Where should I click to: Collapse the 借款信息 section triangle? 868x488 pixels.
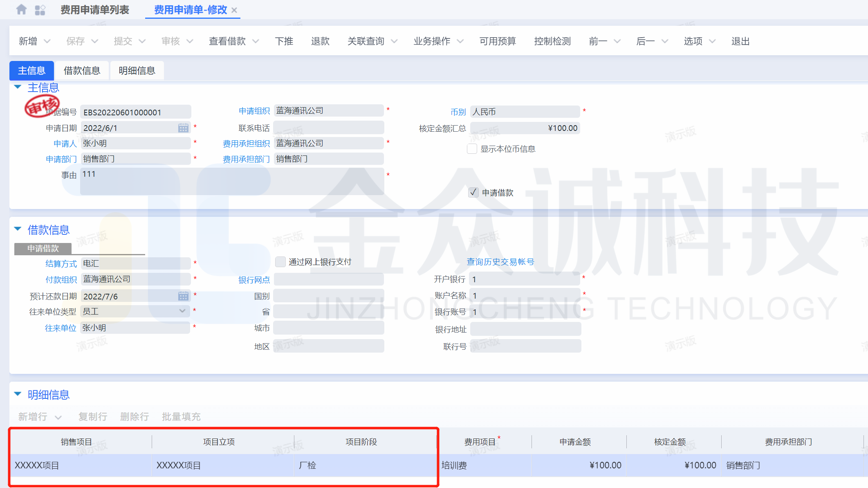18,229
